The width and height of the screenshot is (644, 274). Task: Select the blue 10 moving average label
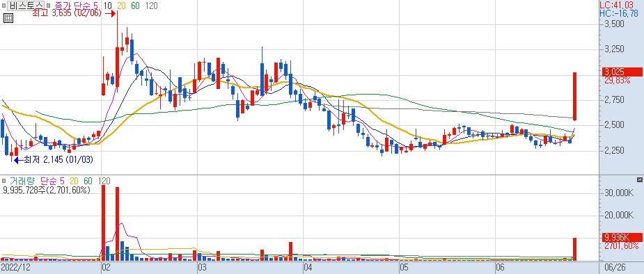pyautogui.click(x=108, y=6)
